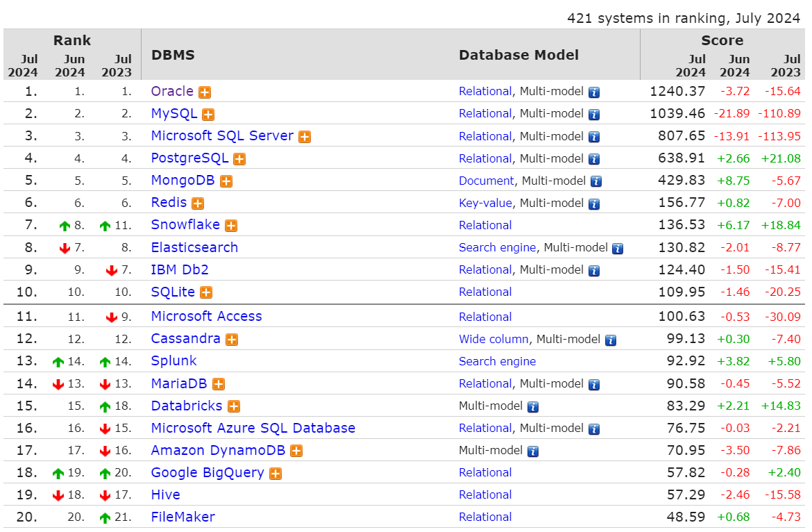Click the Key-value database model link
Image resolution: width=812 pixels, height=532 pixels.
coord(485,203)
